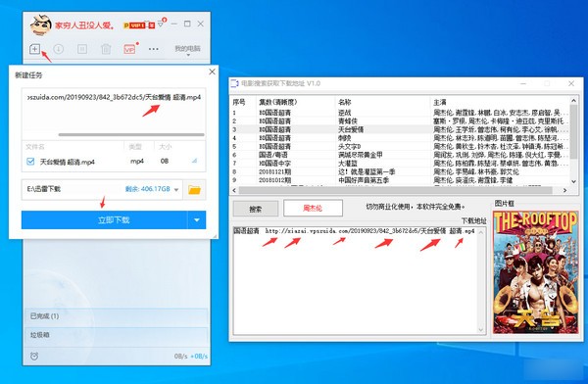Image resolution: width=588 pixels, height=384 pixels.
Task: Click the 立即下载 button
Action: 104,220
